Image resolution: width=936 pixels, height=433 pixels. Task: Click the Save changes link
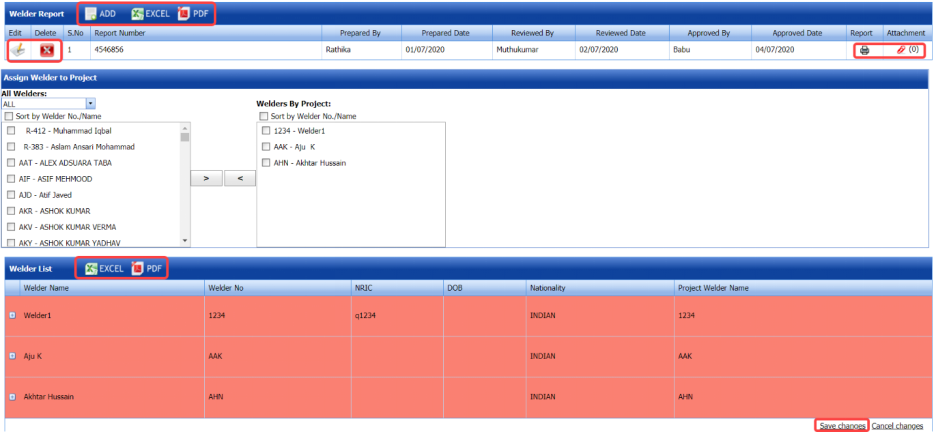point(841,426)
